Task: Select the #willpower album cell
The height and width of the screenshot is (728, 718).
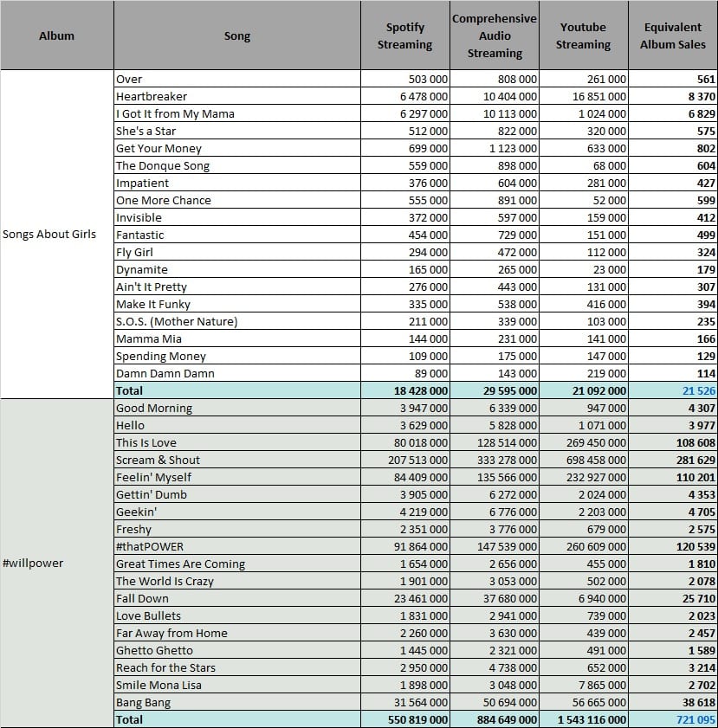Action: (x=56, y=564)
